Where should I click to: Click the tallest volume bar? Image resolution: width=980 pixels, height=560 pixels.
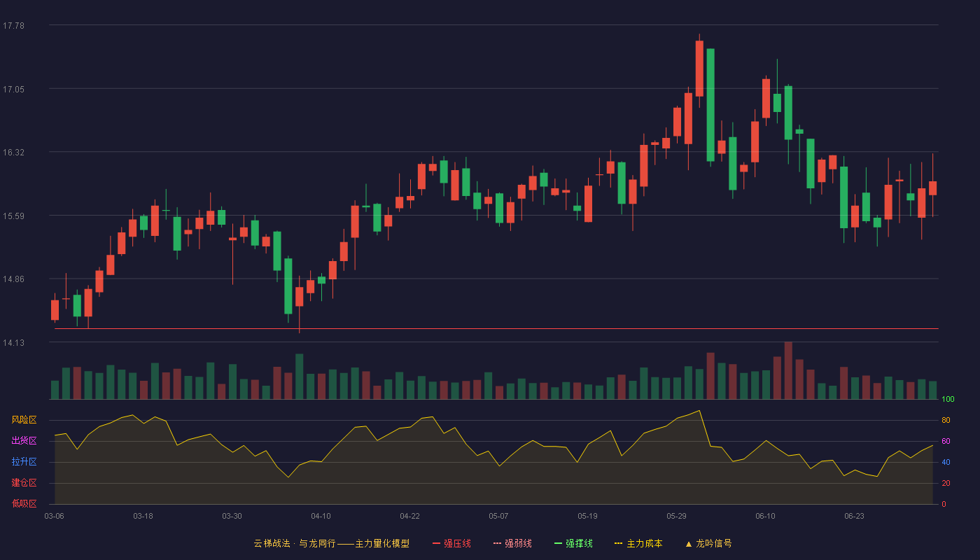pyautogui.click(x=788, y=370)
